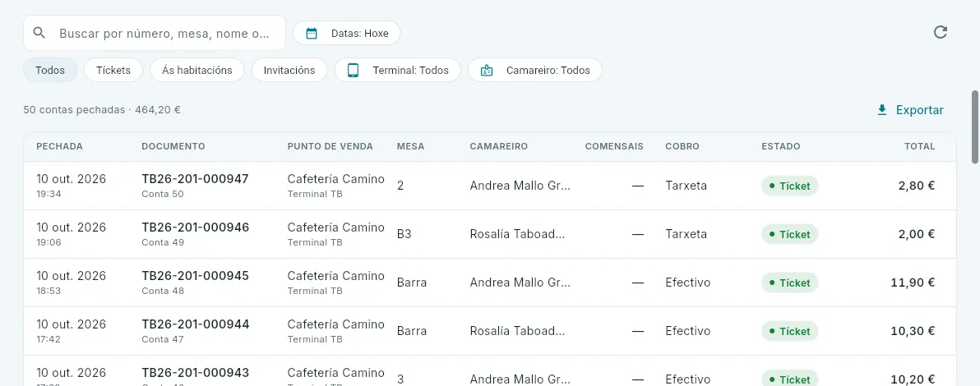Click the 17:42 closing time
Screen dimensions: 980x386
click(49, 339)
